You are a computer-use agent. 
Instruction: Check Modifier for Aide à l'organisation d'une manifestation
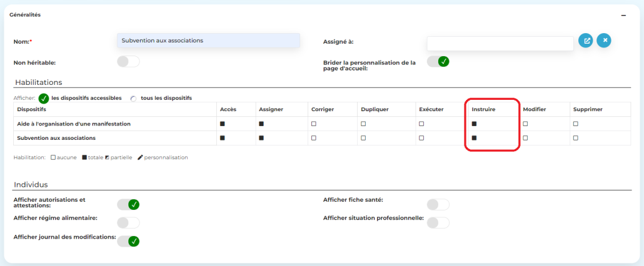(525, 124)
